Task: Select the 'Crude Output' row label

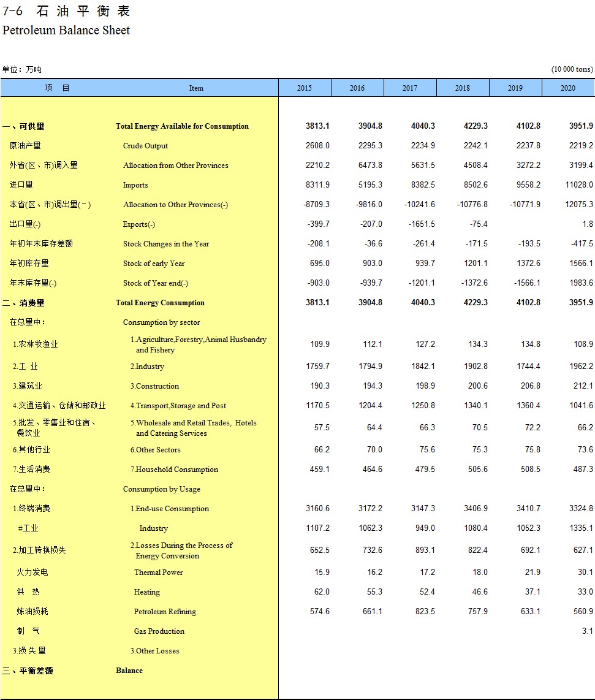Action: click(x=145, y=146)
